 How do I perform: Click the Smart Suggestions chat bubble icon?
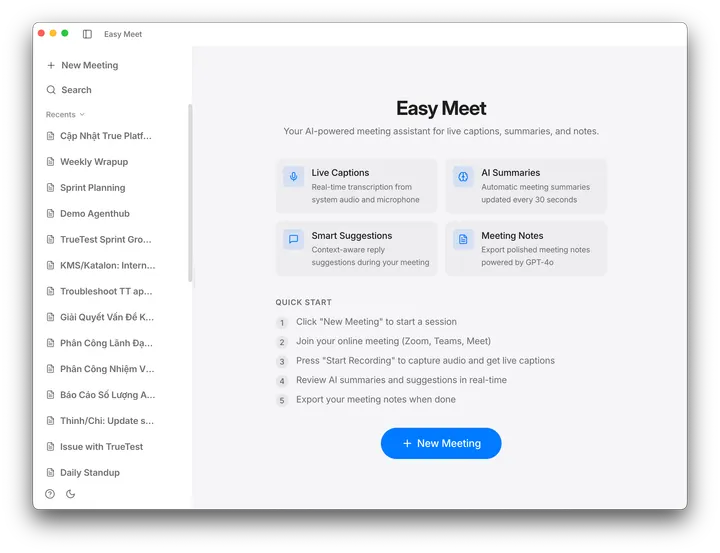(293, 239)
